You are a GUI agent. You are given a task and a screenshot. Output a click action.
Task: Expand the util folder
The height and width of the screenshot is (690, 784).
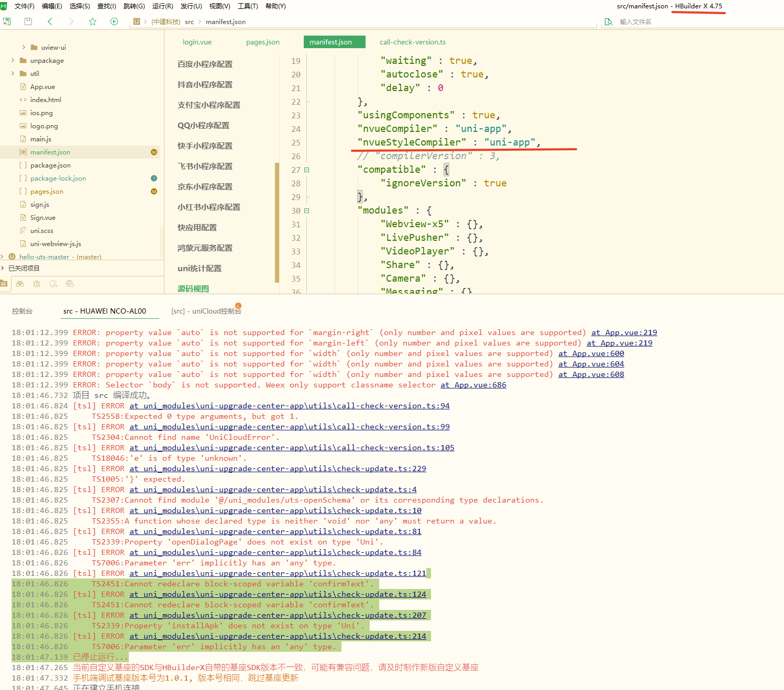pos(13,73)
